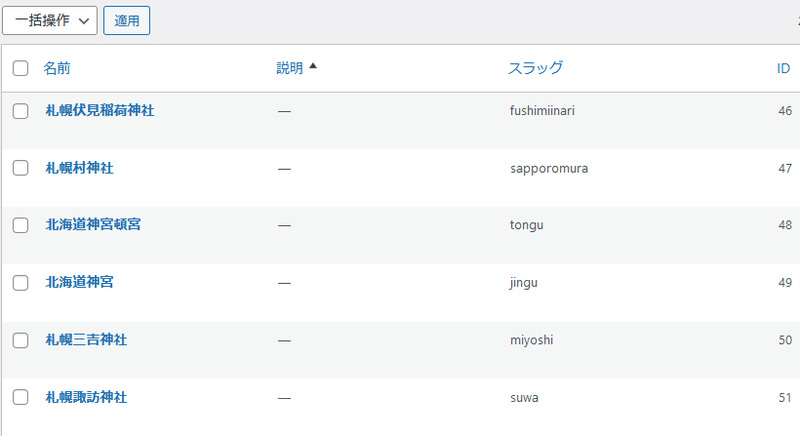The image size is (800, 436).
Task: Tick the checkbox for 札幌諏訪神社
Action: coord(20,397)
